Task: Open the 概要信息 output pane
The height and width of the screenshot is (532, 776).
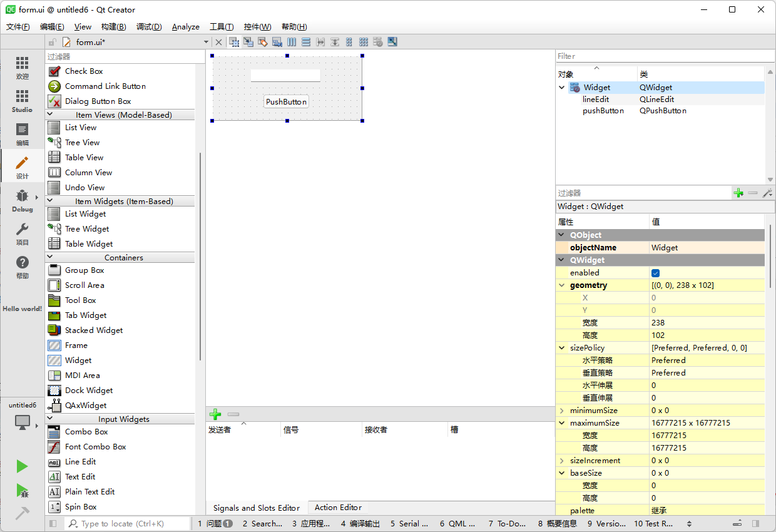Action: coord(558,524)
